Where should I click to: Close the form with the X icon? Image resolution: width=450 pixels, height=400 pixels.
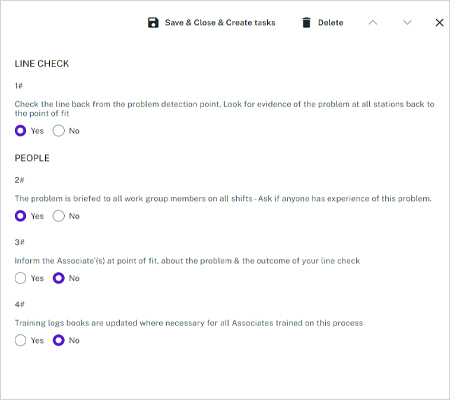[440, 23]
